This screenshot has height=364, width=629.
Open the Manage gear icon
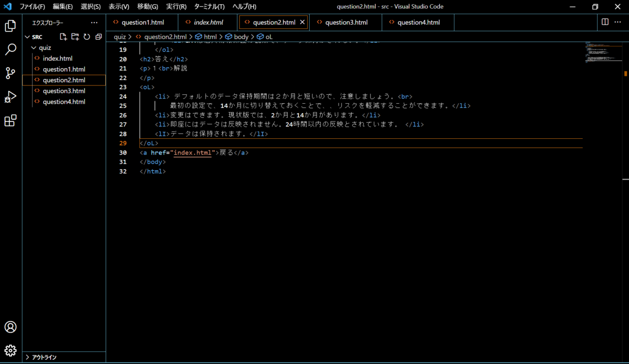point(10,350)
